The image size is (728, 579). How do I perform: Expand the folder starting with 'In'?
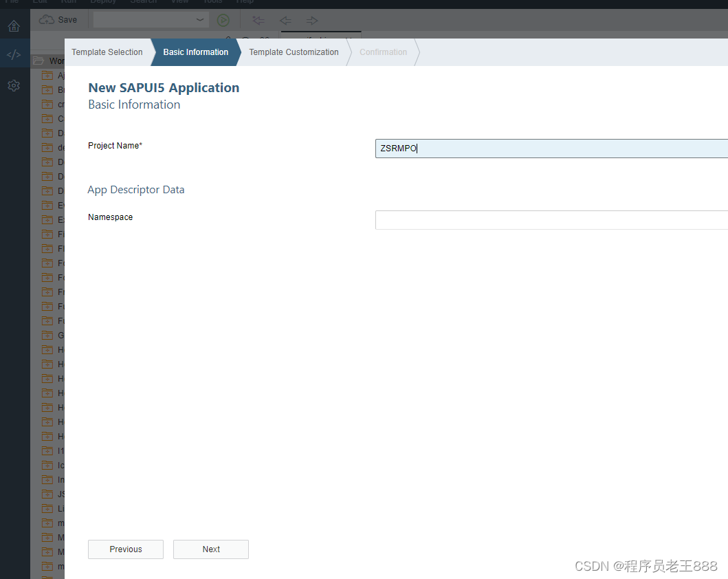click(x=47, y=480)
